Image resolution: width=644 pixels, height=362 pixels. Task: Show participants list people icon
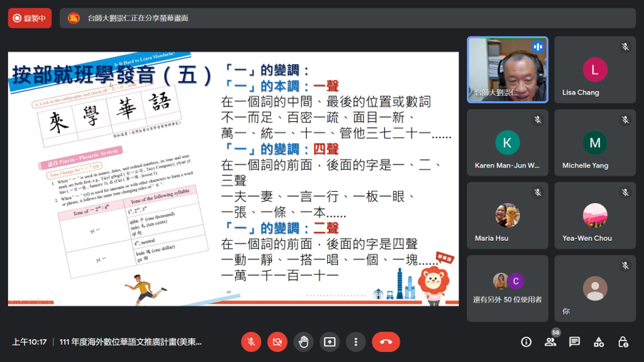point(550,342)
